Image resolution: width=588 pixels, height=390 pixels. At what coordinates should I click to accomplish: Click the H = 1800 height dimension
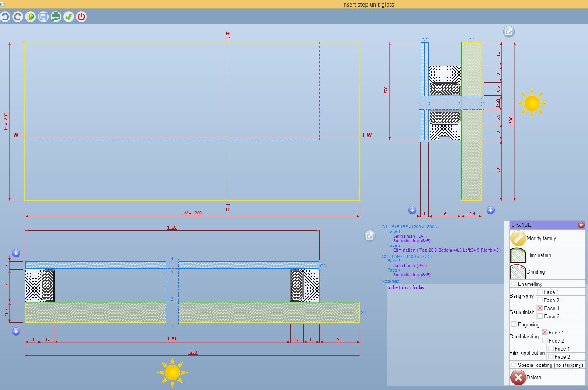point(6,121)
